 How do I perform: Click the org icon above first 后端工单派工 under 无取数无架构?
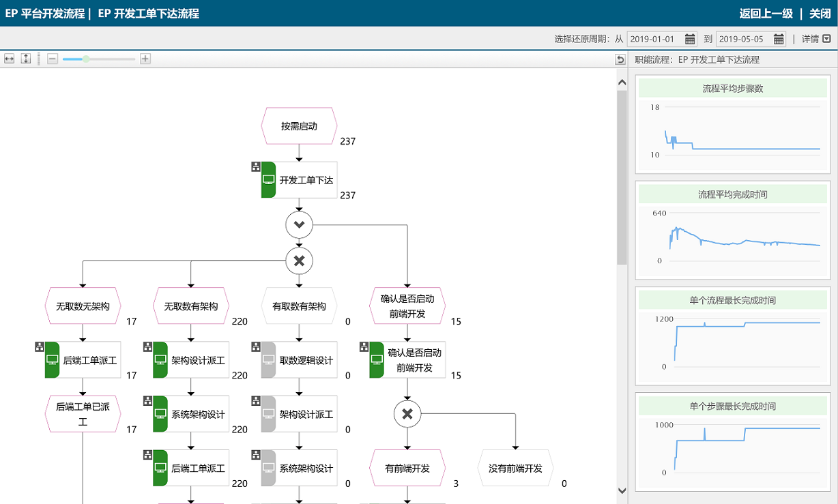click(40, 346)
